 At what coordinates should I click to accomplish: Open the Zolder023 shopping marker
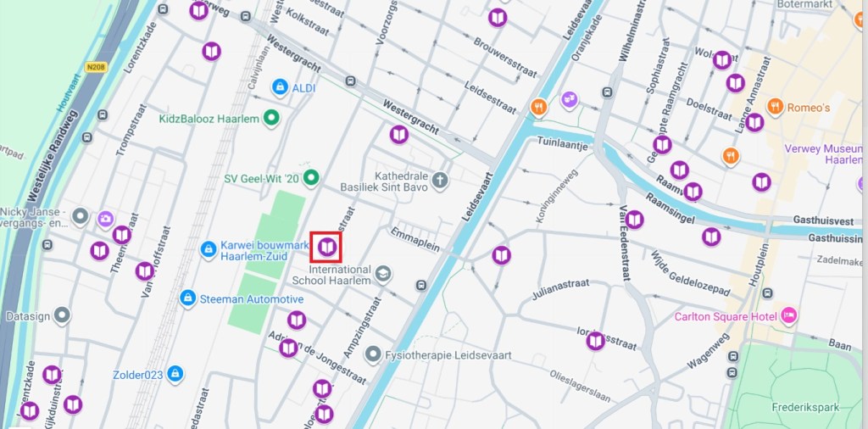(175, 374)
